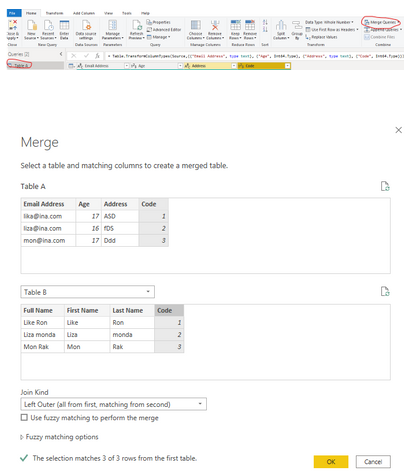The width and height of the screenshot is (408, 476).
Task: Select the Email Address column in Table A preview
Action: pyautogui.click(x=48, y=204)
